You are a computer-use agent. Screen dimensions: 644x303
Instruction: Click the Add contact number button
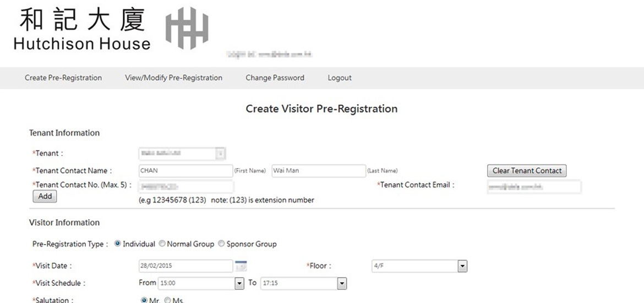point(45,196)
